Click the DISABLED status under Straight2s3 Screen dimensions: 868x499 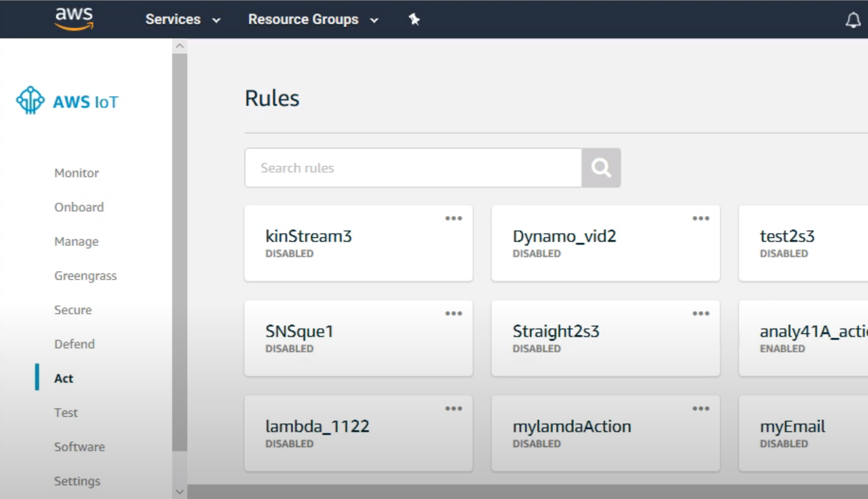[x=536, y=349]
